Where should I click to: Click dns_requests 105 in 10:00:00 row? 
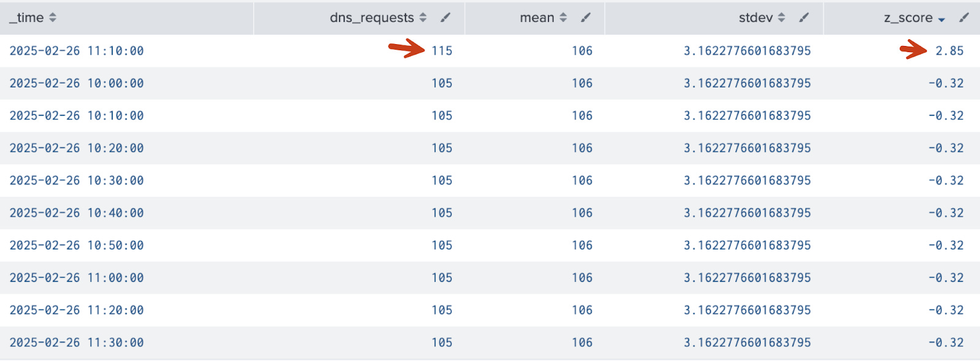tap(442, 83)
